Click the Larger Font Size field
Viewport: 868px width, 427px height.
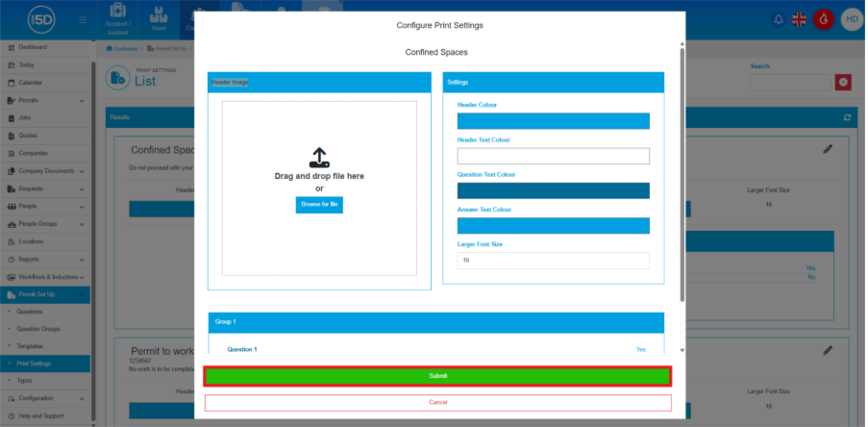pos(553,261)
